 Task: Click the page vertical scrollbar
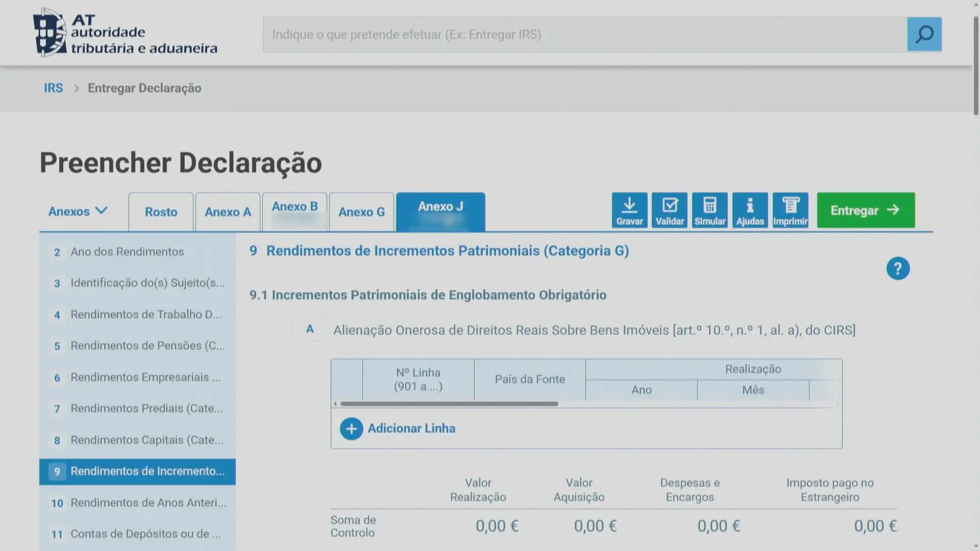coord(976,65)
